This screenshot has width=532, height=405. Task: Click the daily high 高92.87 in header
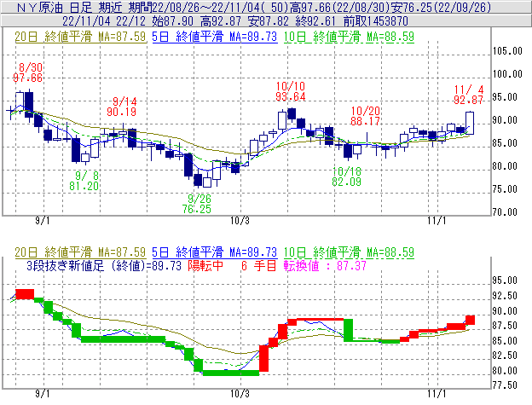click(x=221, y=21)
